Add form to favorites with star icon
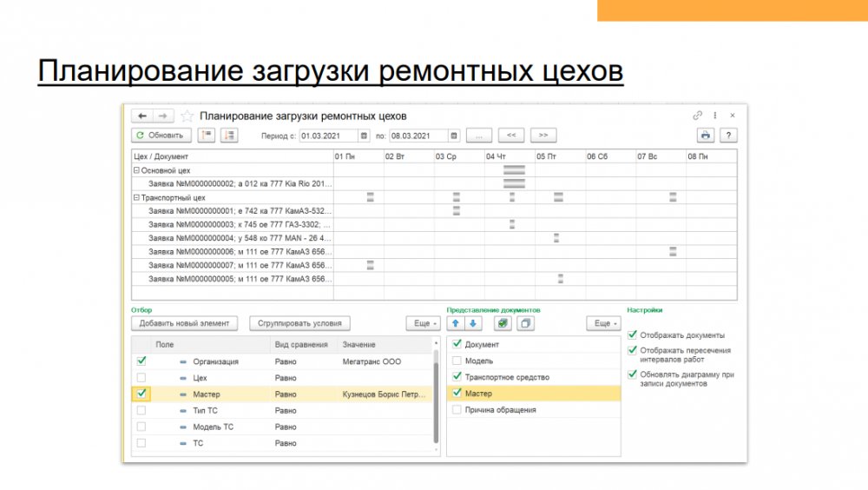Viewport: 868px width, 490px height. (187, 116)
